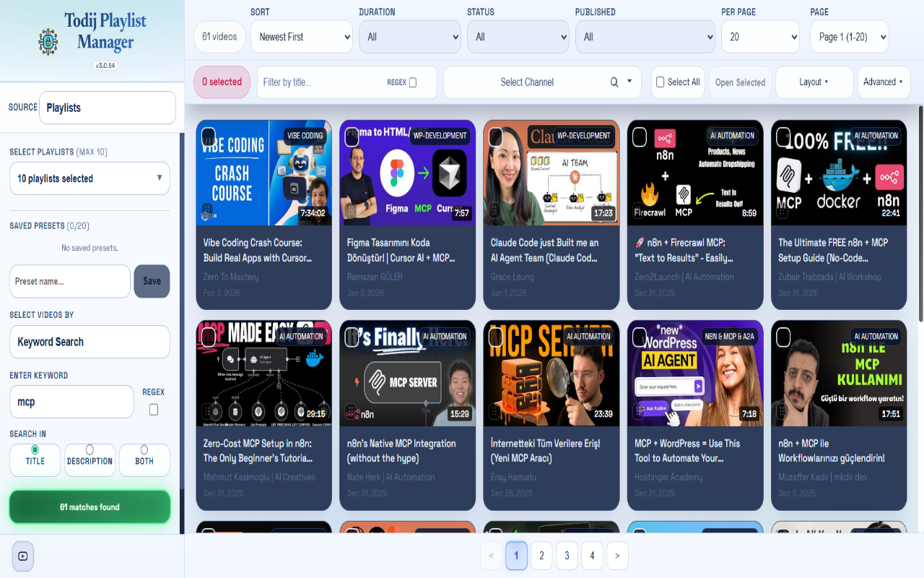Screen dimensions: 924x578
Task: Click the 61 matches found button
Action: [x=90, y=507]
